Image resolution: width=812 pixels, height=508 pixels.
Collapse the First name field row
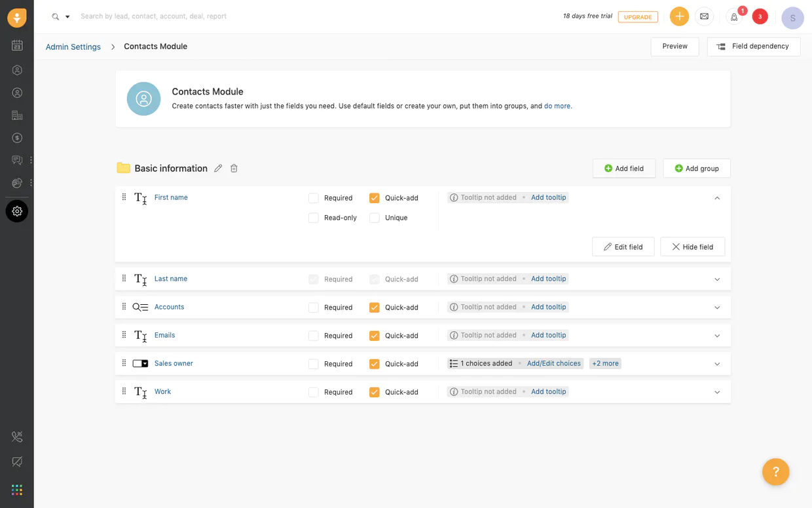(717, 198)
